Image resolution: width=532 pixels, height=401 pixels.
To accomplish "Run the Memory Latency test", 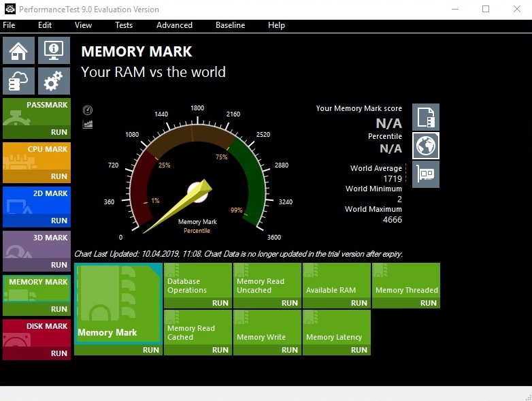I will pyautogui.click(x=337, y=350).
